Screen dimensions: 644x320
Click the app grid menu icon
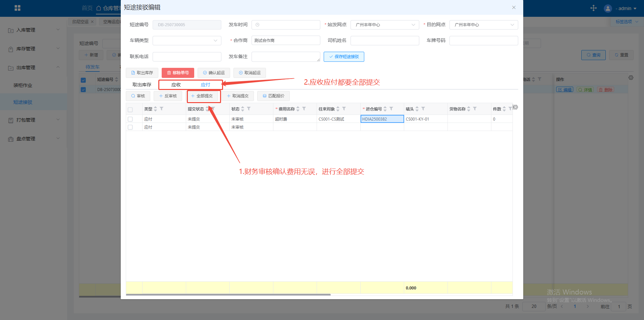pyautogui.click(x=17, y=8)
